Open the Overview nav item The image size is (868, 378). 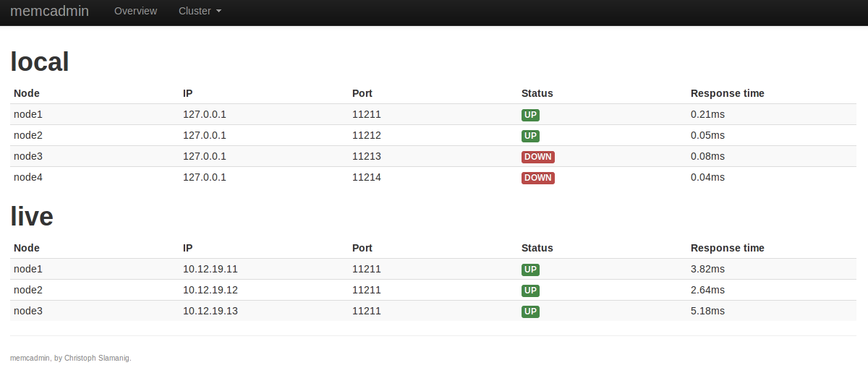coord(135,12)
